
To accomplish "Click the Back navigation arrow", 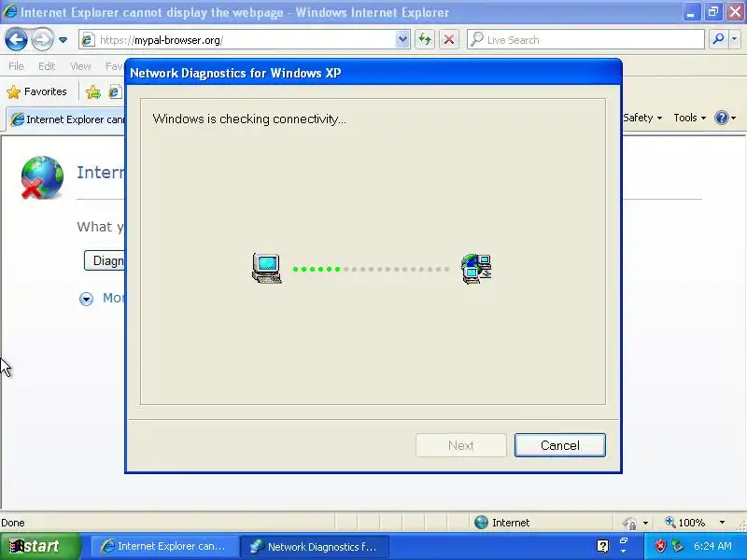I will (x=16, y=39).
